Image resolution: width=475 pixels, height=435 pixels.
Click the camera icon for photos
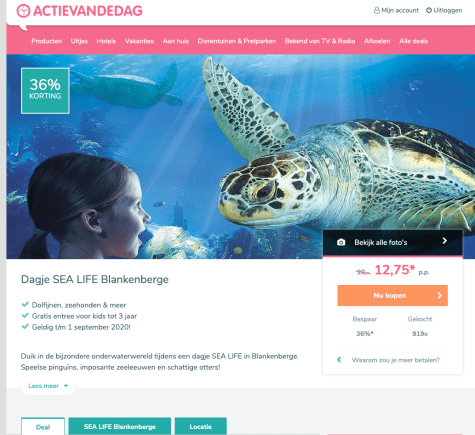(x=341, y=242)
